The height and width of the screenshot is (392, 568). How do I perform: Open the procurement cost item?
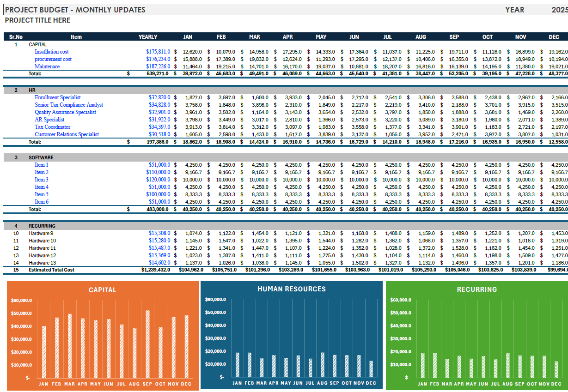(x=53, y=59)
